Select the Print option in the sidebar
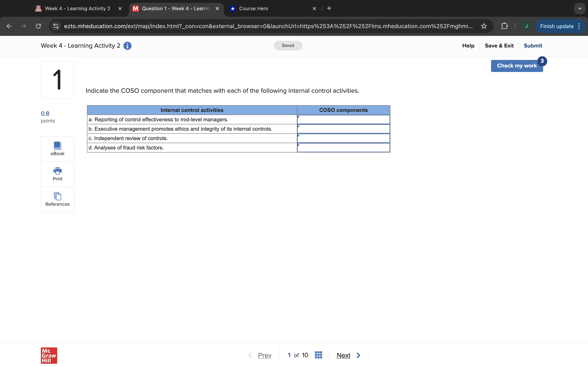 click(x=57, y=174)
